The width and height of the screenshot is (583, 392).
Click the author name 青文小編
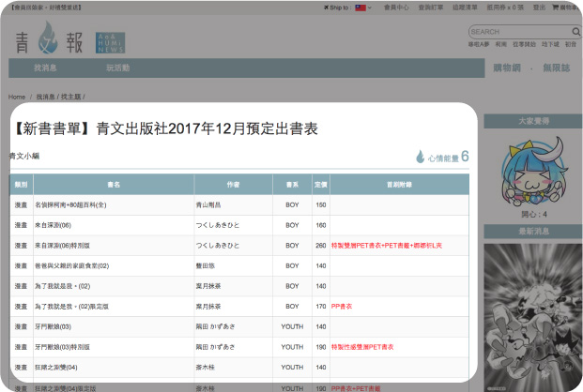(24, 156)
